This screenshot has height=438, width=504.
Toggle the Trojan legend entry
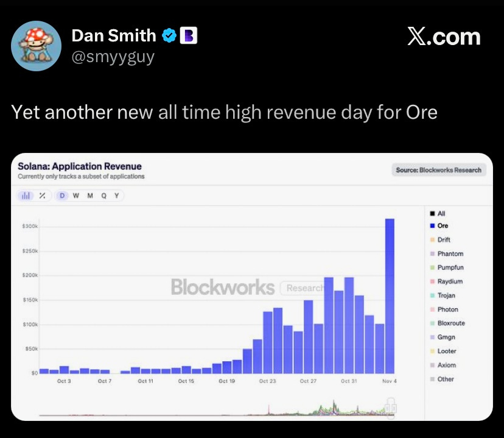(x=443, y=295)
